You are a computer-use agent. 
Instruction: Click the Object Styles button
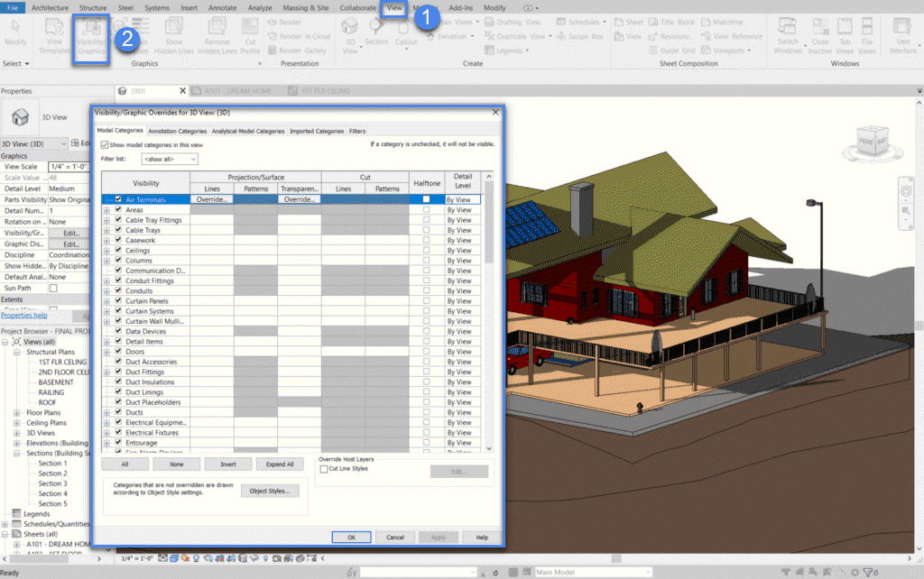269,491
